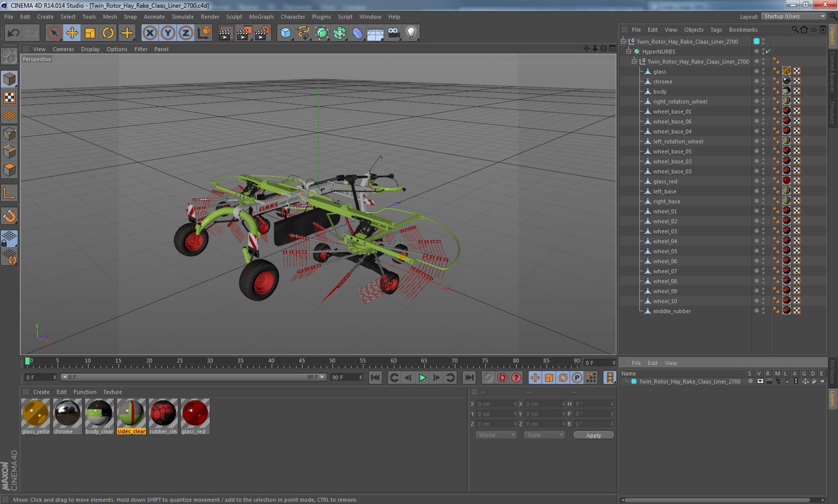Select Points mode icon
The height and width of the screenshot is (504, 838).
pyautogui.click(x=9, y=134)
